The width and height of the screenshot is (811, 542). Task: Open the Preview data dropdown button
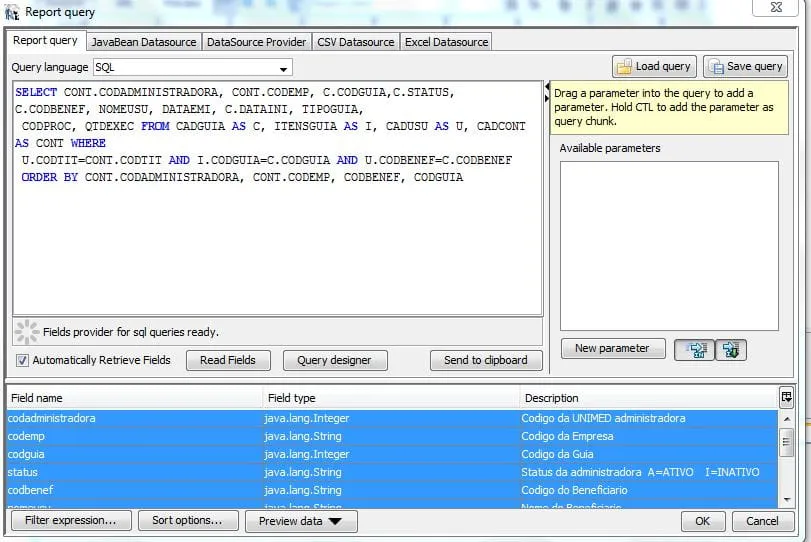pos(301,521)
